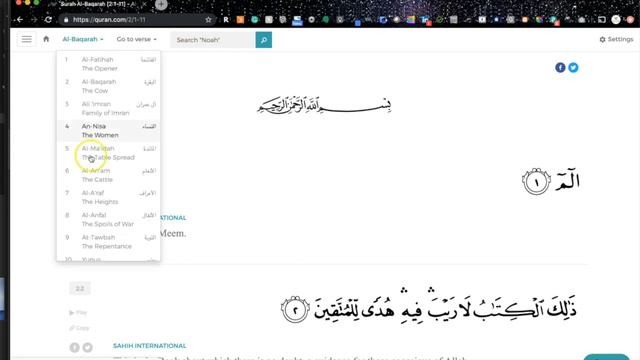This screenshot has height=360, width=640.
Task: Select Al-Anfal The Spoils of War
Action: point(108,220)
